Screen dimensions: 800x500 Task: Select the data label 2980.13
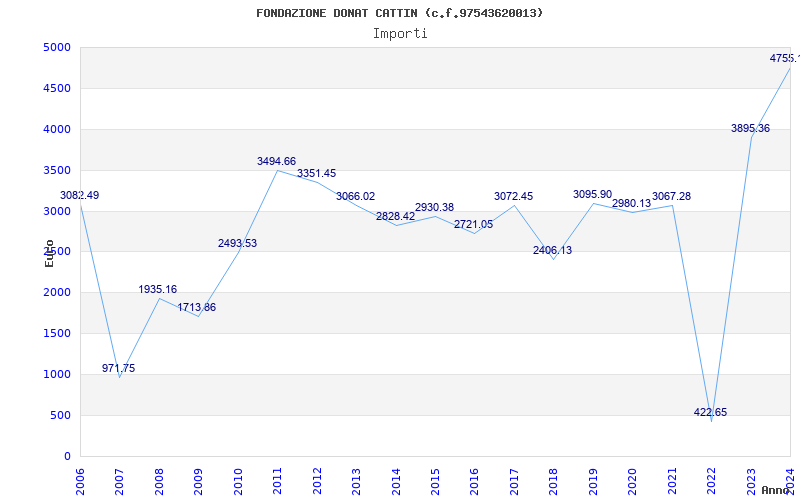pyautogui.click(x=632, y=204)
